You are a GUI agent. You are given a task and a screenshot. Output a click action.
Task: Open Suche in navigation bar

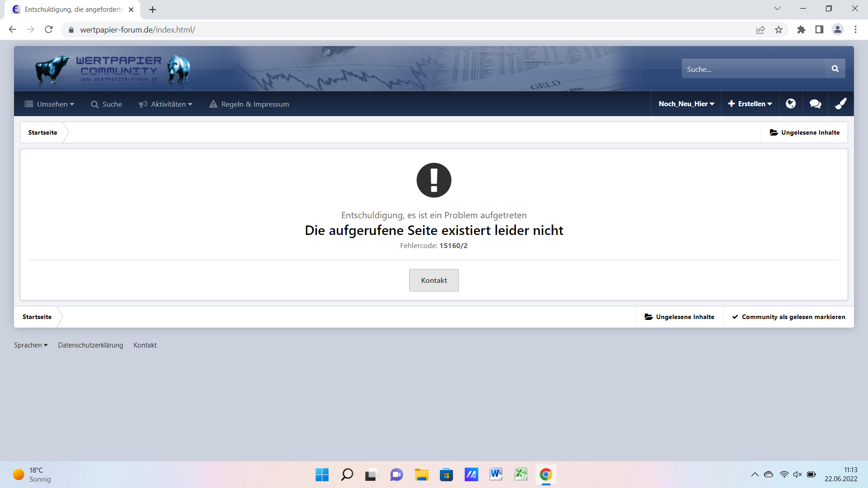pyautogui.click(x=106, y=104)
